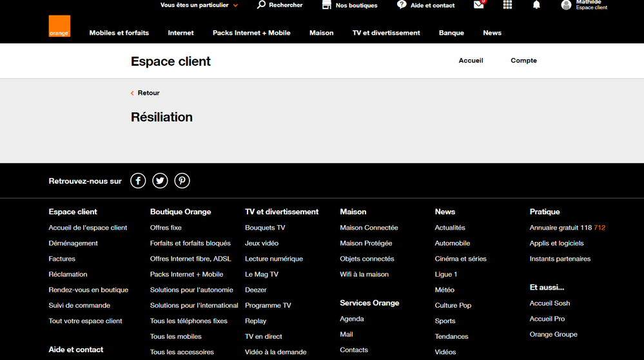Go to Accueil tab

click(x=471, y=61)
